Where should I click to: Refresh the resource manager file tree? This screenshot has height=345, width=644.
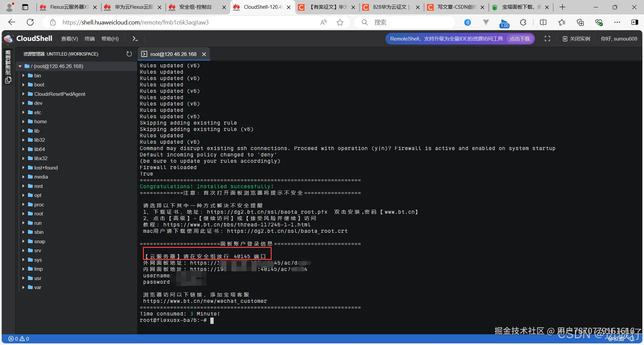(129, 54)
